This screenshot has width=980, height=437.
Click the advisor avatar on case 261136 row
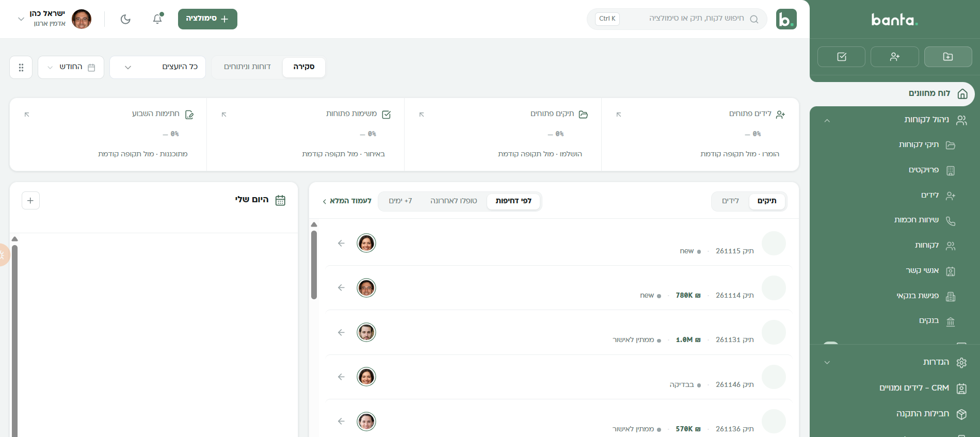coord(366,422)
